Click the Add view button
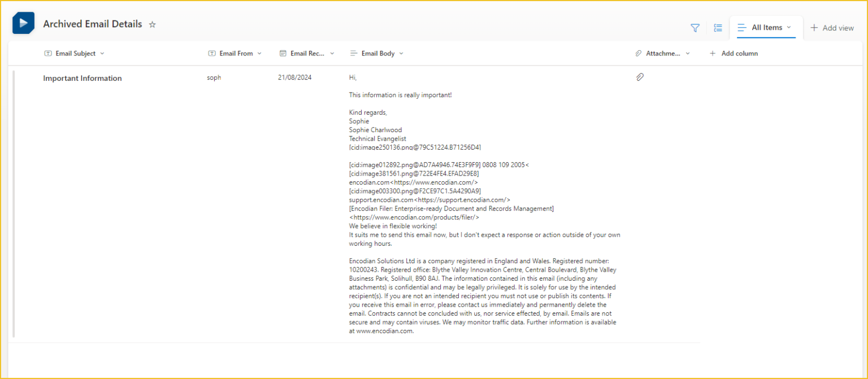The width and height of the screenshot is (868, 379). pos(832,27)
